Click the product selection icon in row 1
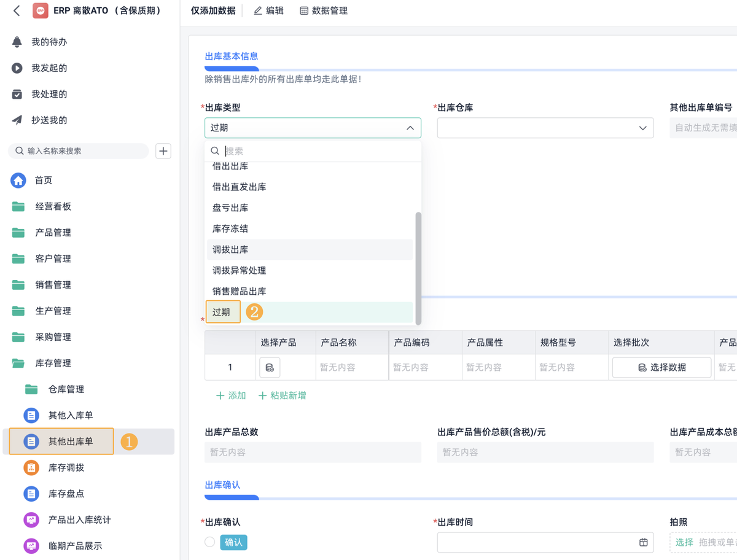 (x=270, y=367)
